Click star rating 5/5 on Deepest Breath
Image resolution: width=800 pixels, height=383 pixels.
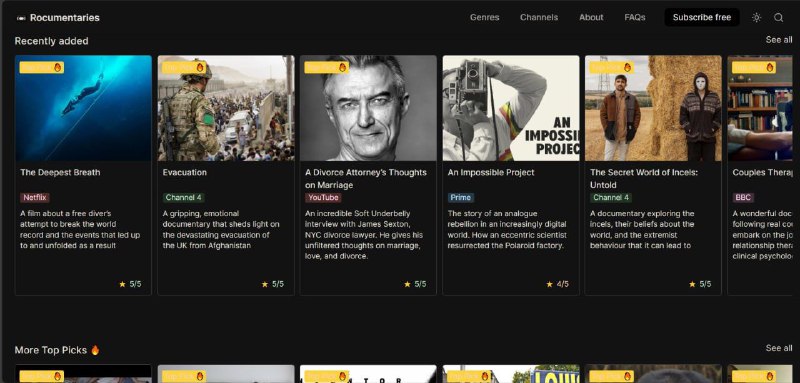[x=130, y=284]
